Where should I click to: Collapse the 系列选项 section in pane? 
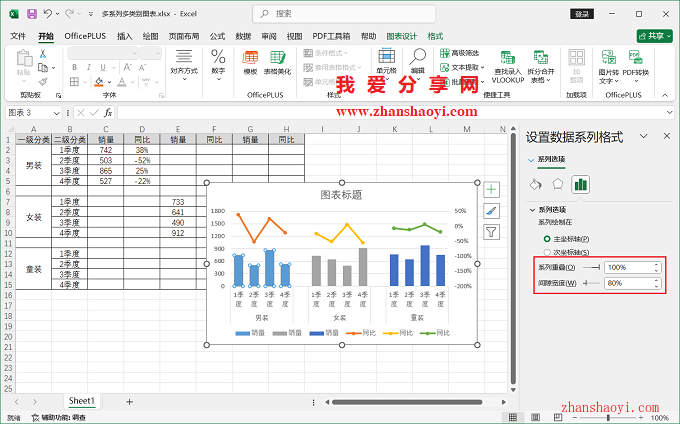tap(533, 210)
